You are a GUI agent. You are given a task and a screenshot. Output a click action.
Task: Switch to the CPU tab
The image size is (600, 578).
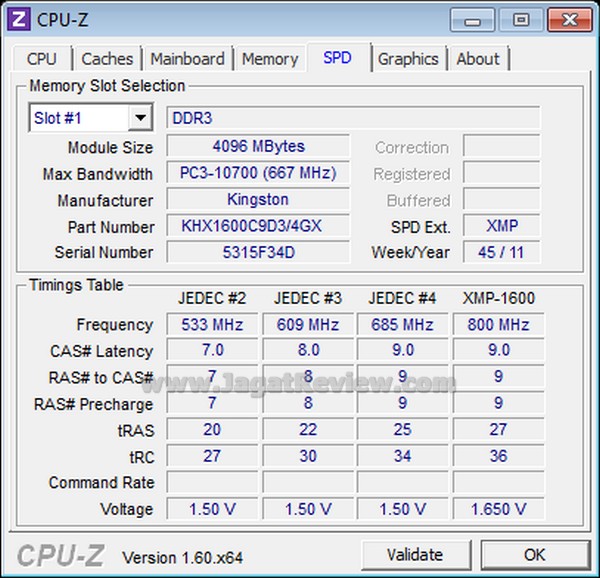tap(42, 59)
